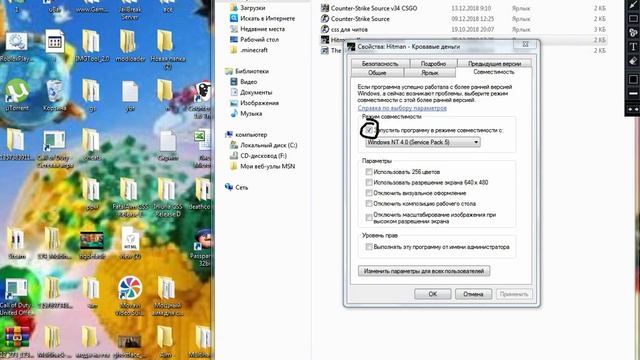Close the Hitman properties dialog
Image resolution: width=640 pixels, height=360 pixels.
pyautogui.click(x=526, y=44)
